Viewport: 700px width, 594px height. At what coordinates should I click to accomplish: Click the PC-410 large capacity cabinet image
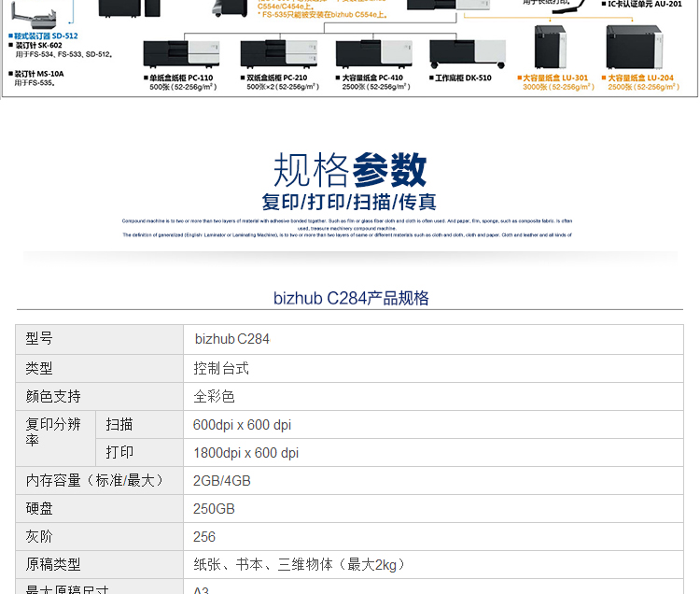coord(374,53)
